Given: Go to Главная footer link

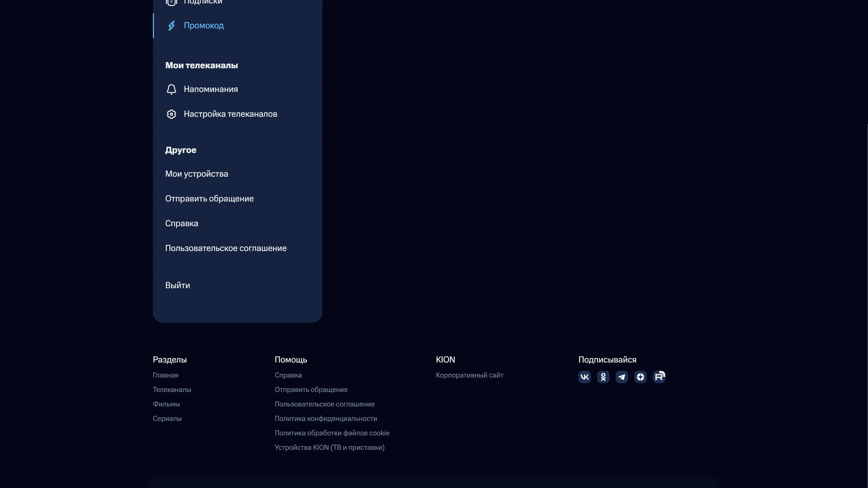Looking at the screenshot, I should pyautogui.click(x=165, y=375).
